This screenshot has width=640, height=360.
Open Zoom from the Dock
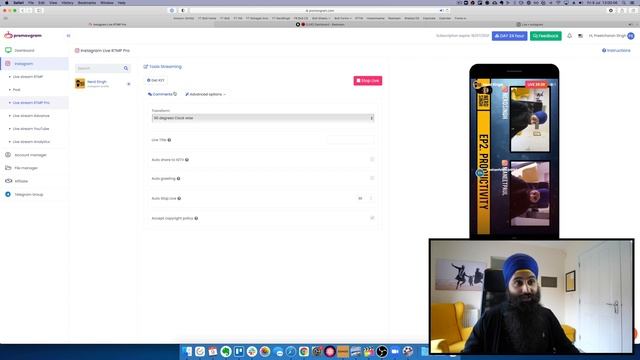coord(395,351)
